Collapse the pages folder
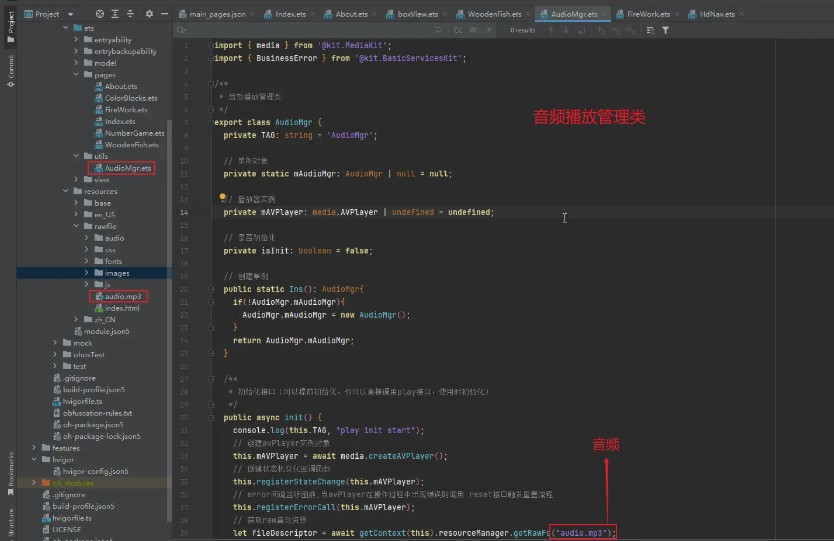This screenshot has width=834, height=541. pos(76,74)
